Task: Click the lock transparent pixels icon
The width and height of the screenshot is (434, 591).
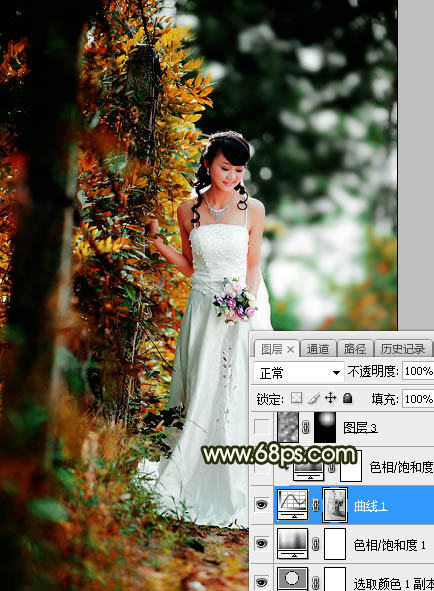Action: point(297,398)
